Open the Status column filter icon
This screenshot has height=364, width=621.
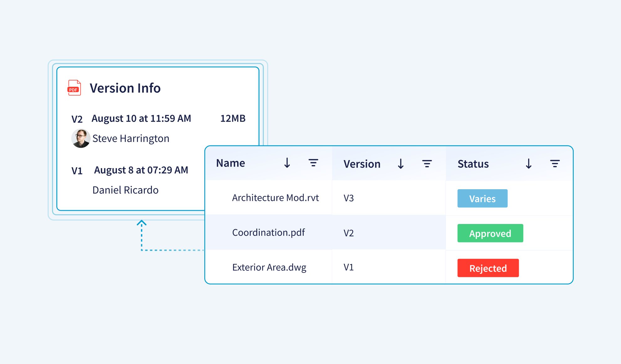[555, 164]
